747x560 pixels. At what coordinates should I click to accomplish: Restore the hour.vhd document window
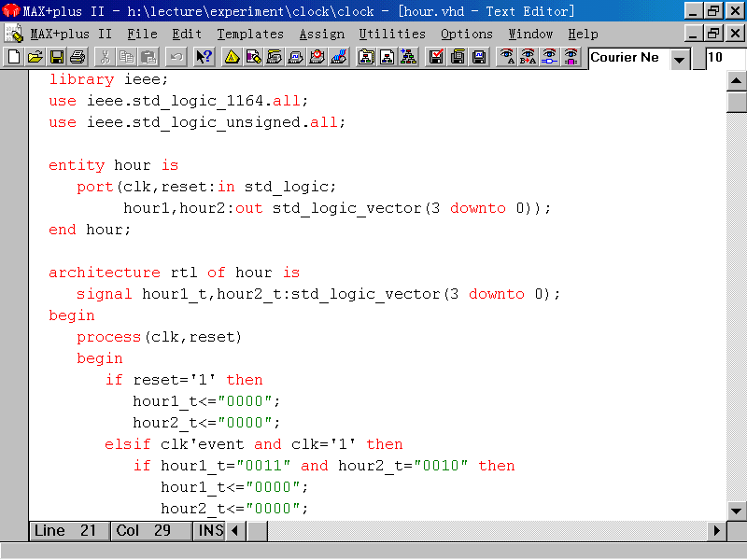click(714, 33)
